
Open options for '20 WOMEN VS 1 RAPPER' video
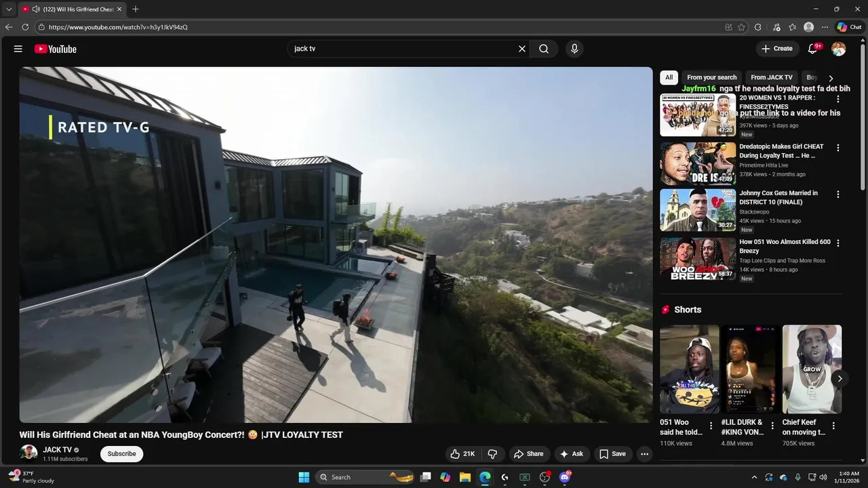838,99
